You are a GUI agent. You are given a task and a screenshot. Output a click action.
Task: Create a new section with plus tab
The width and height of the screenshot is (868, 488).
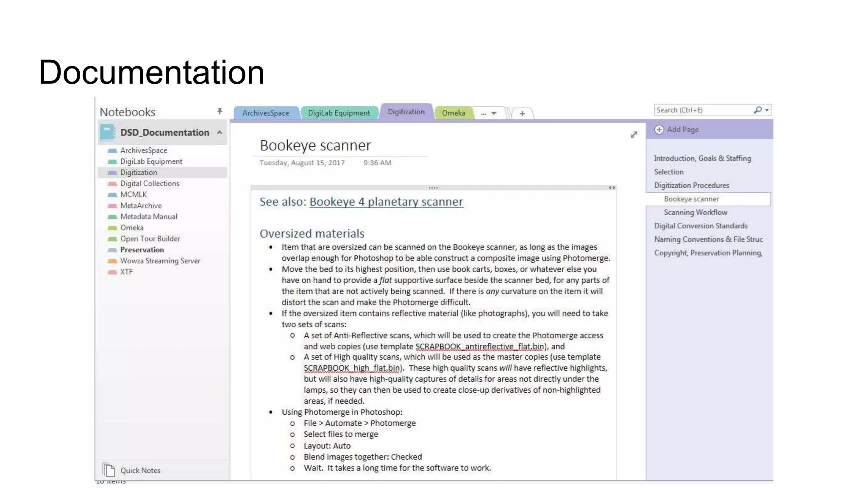(x=522, y=114)
